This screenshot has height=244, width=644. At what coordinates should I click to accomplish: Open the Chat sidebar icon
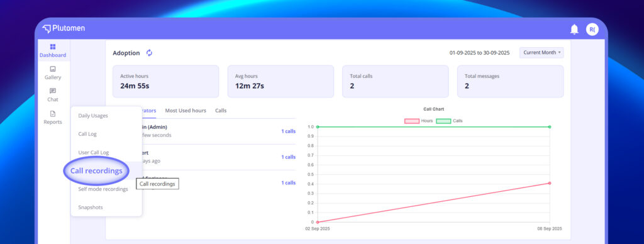[x=53, y=91]
